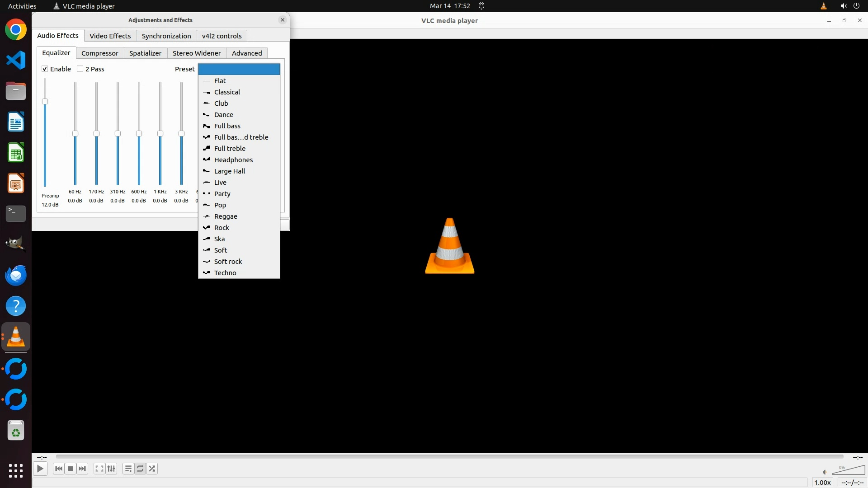Toggle fullscreen video mode
The width and height of the screenshot is (868, 488).
(99, 469)
